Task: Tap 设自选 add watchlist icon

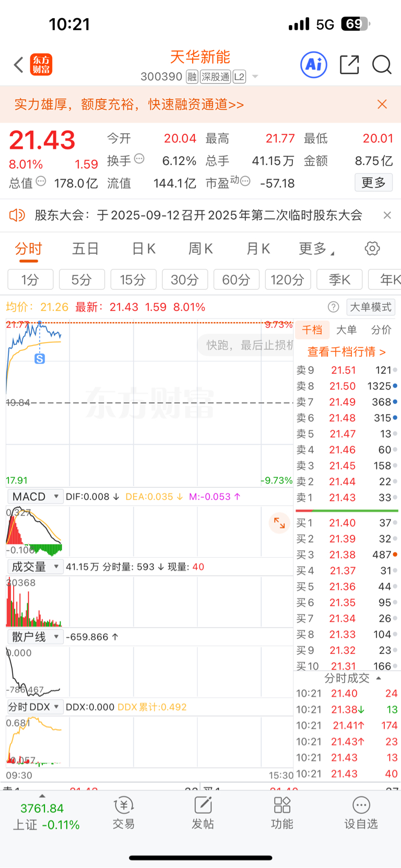Action: (x=361, y=814)
